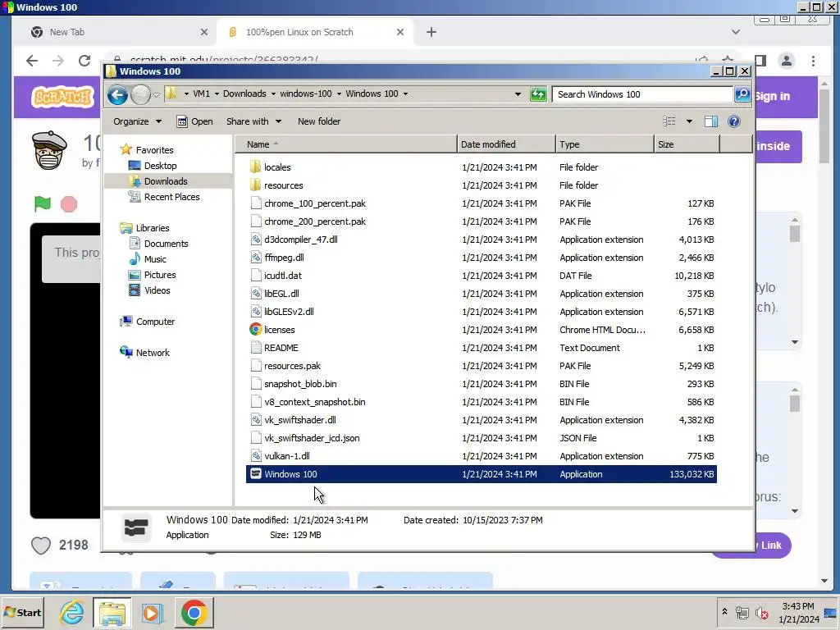840x630 pixels.
Task: Click the Chrome profile avatar icon
Action: 787,61
